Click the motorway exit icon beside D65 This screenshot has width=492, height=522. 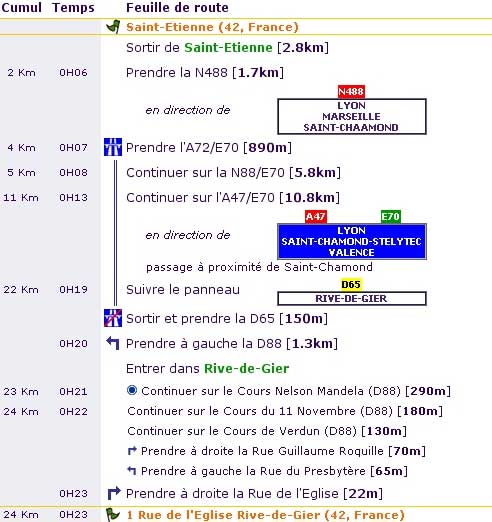tap(113, 318)
